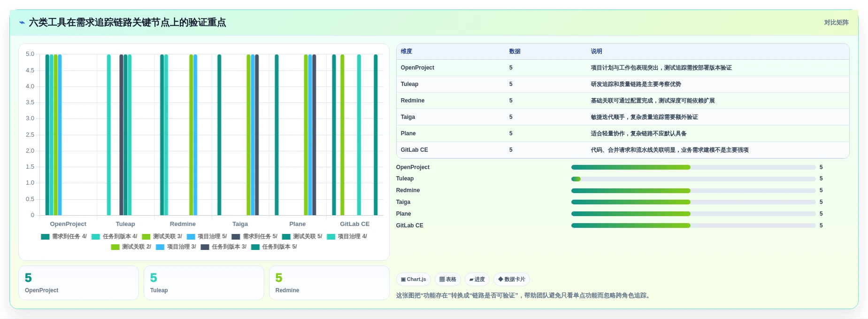Toggle legend item 项目治理 5/
Viewport: 868px width, 319px height.
tap(207, 237)
